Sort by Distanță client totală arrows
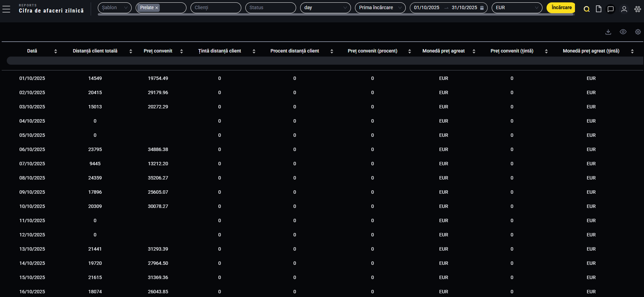The image size is (644, 297). [131, 51]
